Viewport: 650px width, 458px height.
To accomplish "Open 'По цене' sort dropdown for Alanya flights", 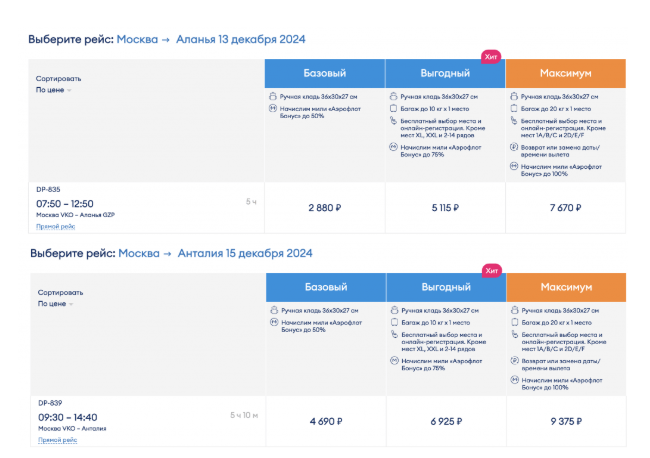I will coord(53,90).
